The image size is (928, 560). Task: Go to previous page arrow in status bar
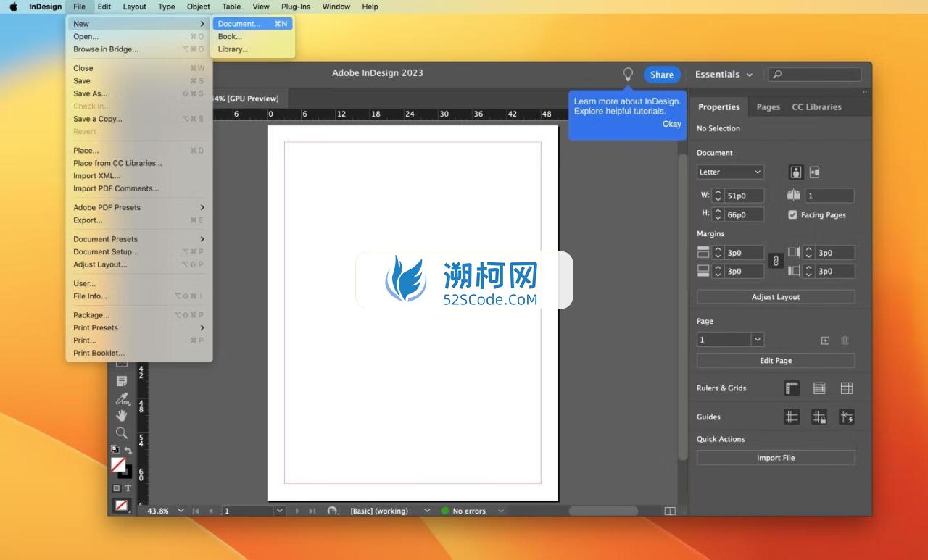tap(211, 511)
